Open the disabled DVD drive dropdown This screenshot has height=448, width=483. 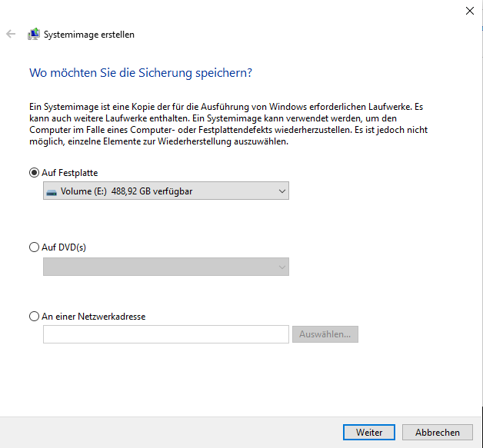pos(166,267)
